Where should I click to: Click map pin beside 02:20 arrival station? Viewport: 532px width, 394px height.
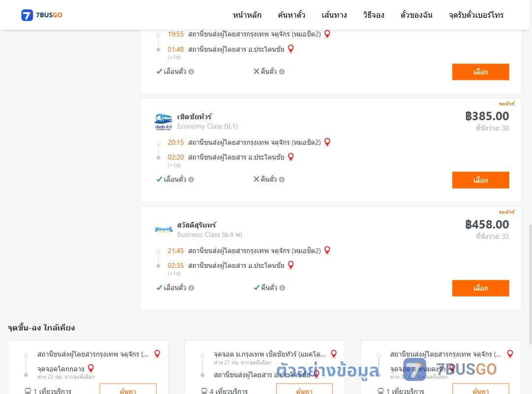(291, 157)
